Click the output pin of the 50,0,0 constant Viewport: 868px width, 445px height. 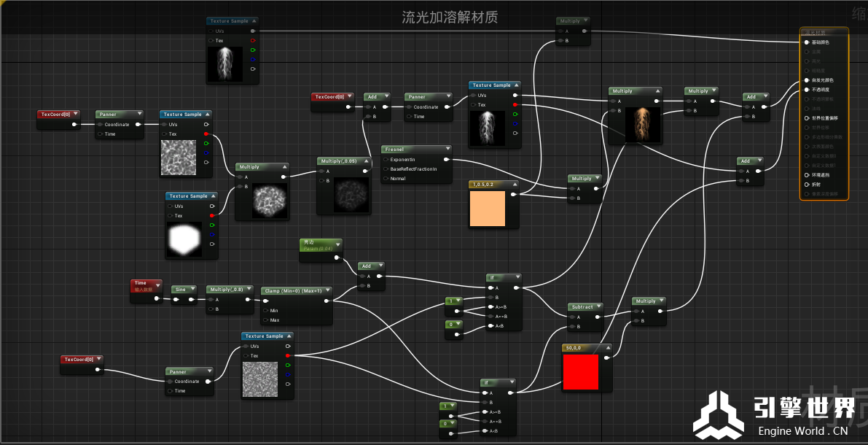click(x=606, y=358)
